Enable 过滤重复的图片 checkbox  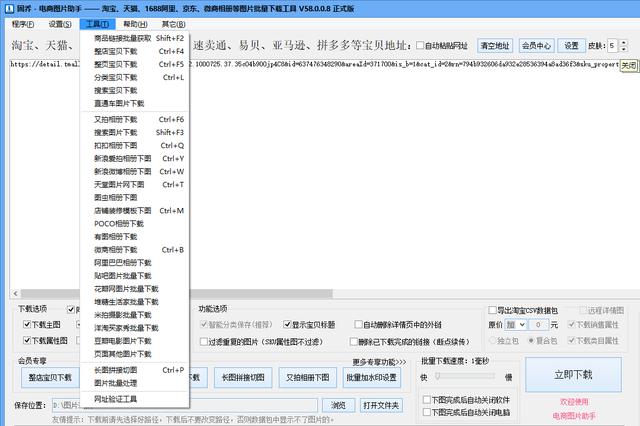pos(204,342)
